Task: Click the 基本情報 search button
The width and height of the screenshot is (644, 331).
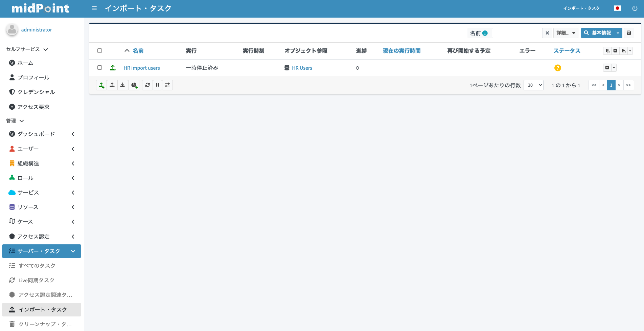Action: pos(598,33)
